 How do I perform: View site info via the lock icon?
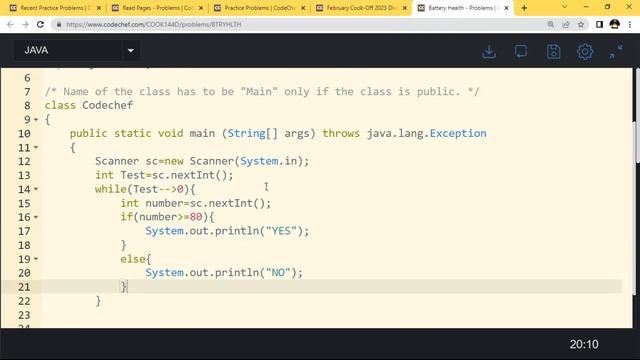pyautogui.click(x=59, y=24)
